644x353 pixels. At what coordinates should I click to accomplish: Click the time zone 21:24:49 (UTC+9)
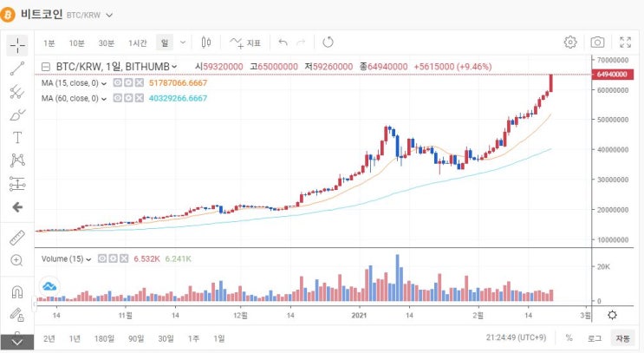(x=516, y=337)
